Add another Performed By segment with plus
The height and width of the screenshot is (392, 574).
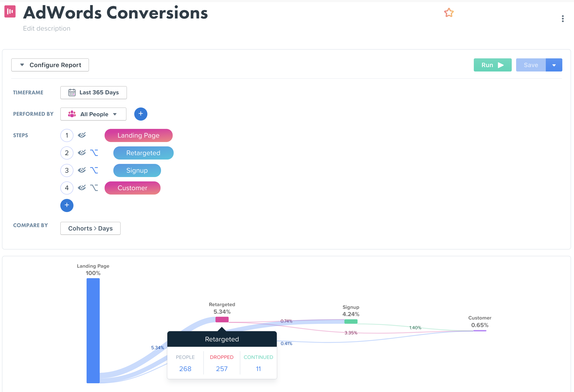pyautogui.click(x=141, y=114)
